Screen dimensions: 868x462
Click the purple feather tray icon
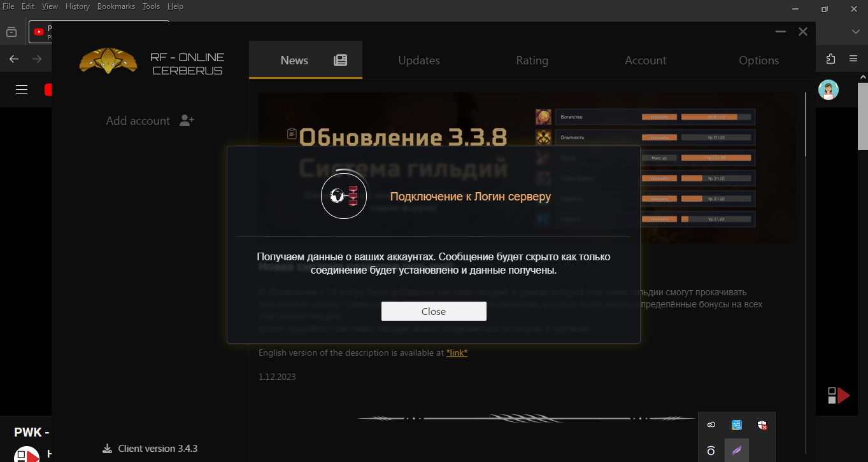(737, 451)
